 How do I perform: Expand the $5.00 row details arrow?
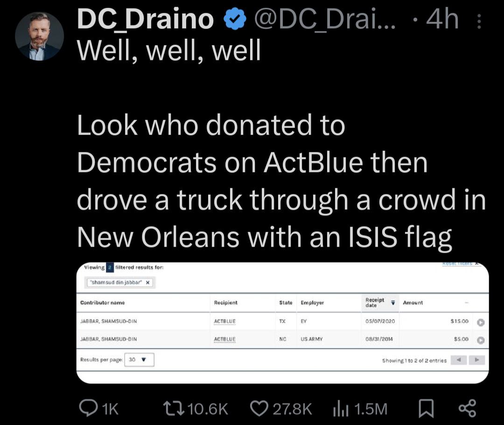(x=480, y=340)
